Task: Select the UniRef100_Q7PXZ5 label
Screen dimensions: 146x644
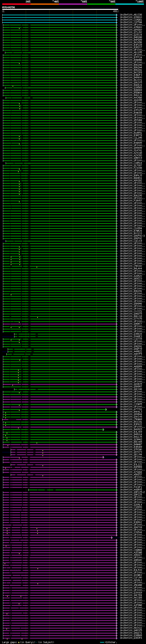Action: (131, 110)
